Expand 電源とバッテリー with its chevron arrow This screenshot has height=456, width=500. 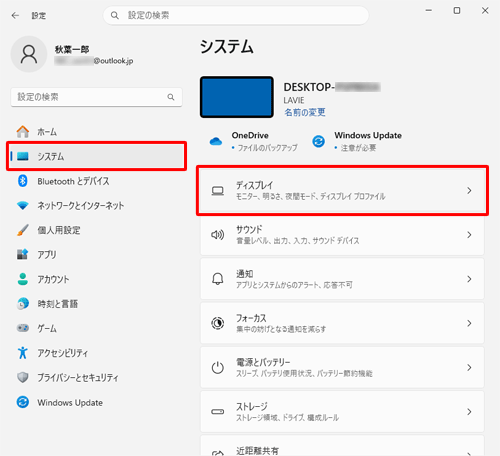pyautogui.click(x=469, y=368)
